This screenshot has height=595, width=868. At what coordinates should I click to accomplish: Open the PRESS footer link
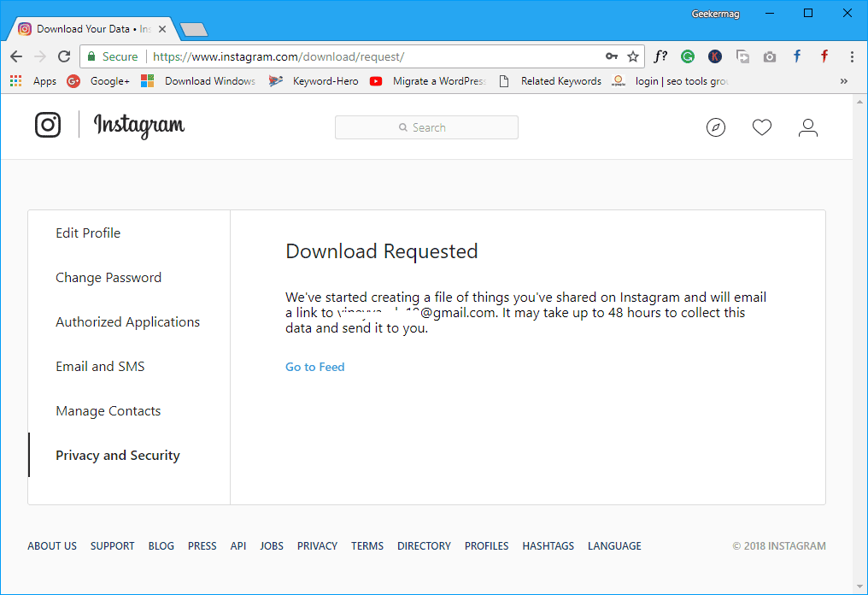pyautogui.click(x=202, y=545)
